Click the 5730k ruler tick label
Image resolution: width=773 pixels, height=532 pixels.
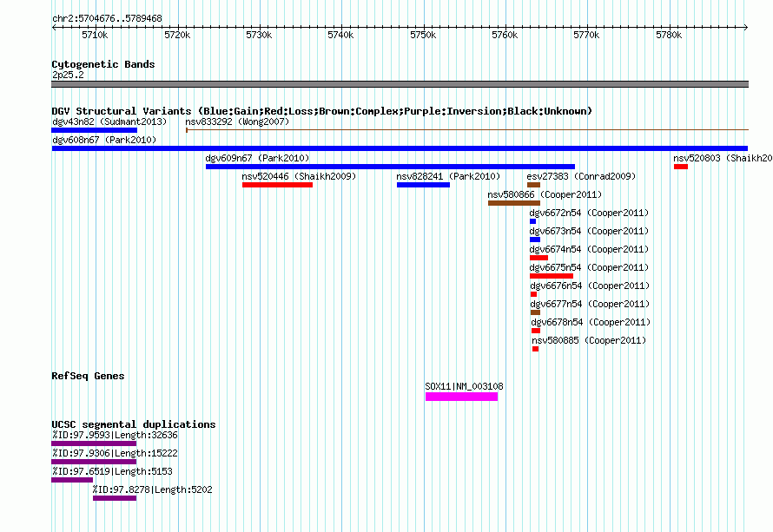coord(259,35)
